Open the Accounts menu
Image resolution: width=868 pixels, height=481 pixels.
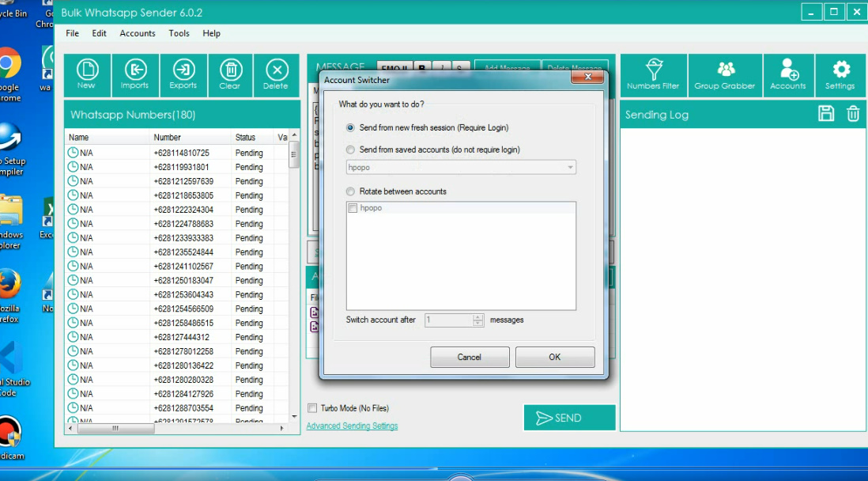coord(137,33)
